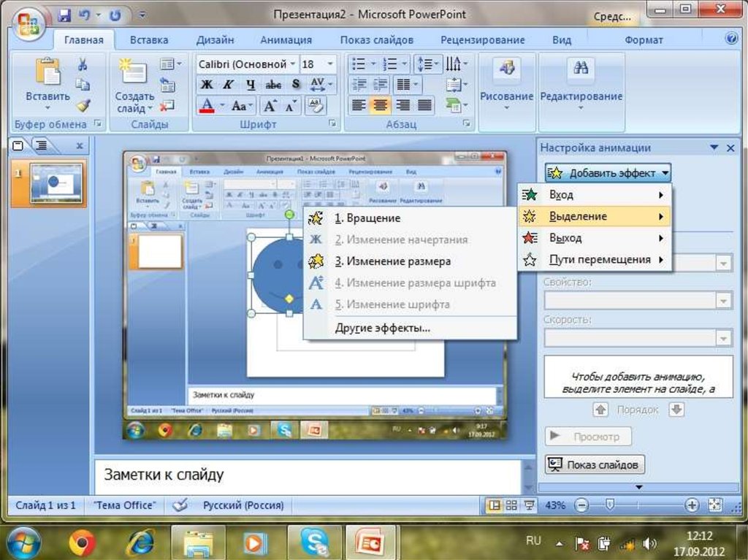Align text right in Абзац group
748x560 pixels.
(x=402, y=105)
